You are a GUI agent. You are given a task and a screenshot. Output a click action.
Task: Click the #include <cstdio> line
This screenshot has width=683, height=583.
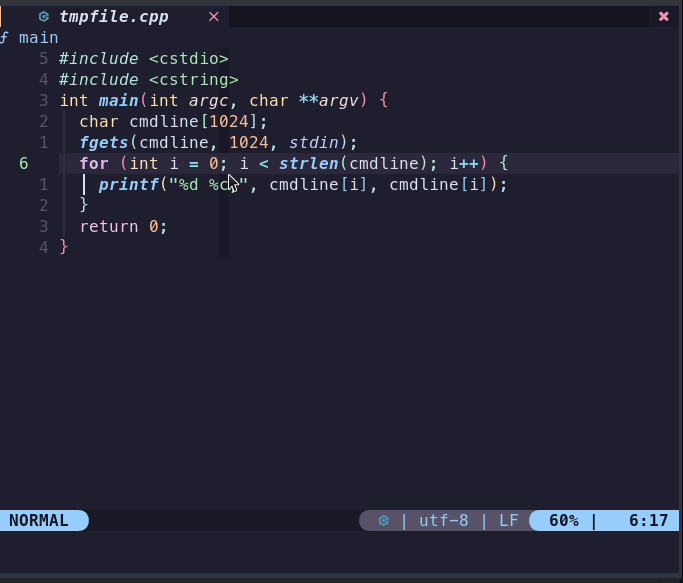[x=144, y=58]
